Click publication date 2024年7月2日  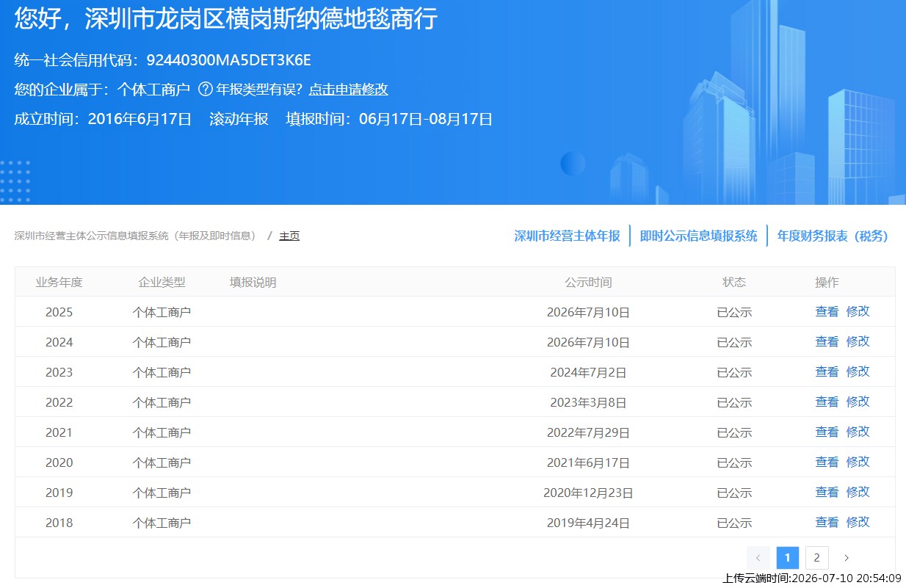(x=588, y=372)
